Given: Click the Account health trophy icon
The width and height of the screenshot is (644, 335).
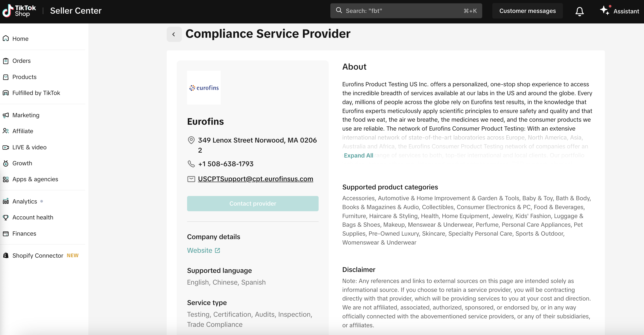Looking at the screenshot, I should (x=6, y=217).
